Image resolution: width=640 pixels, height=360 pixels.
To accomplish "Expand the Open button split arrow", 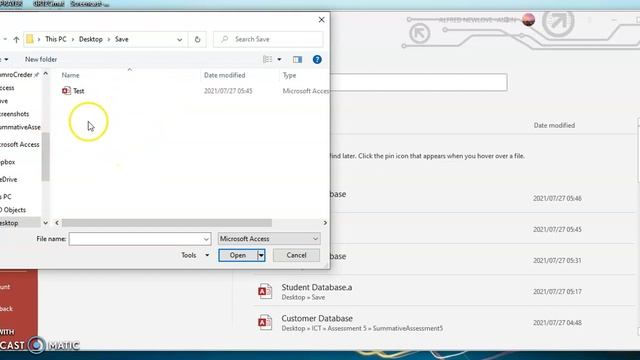I will click(x=261, y=256).
